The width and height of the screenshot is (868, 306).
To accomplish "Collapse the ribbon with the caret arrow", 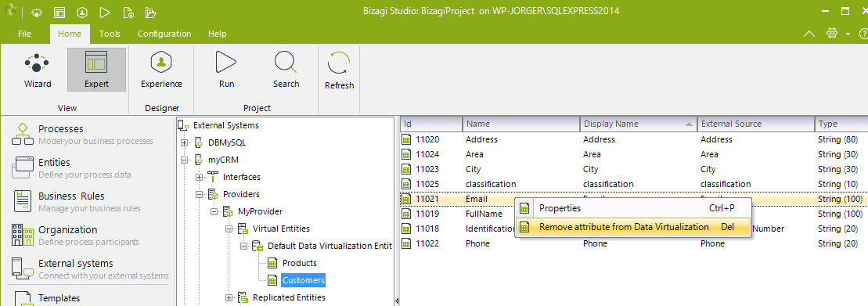I will pos(809,34).
